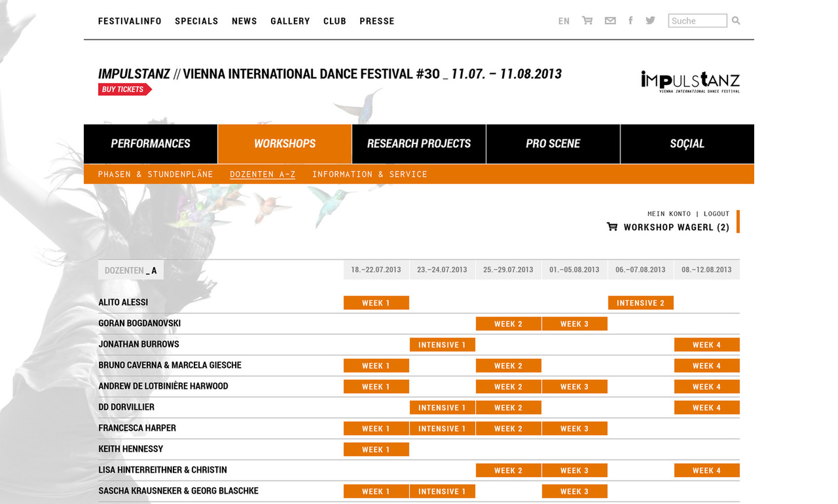
Task: Open Francesca Harper teacher page
Action: point(137,428)
